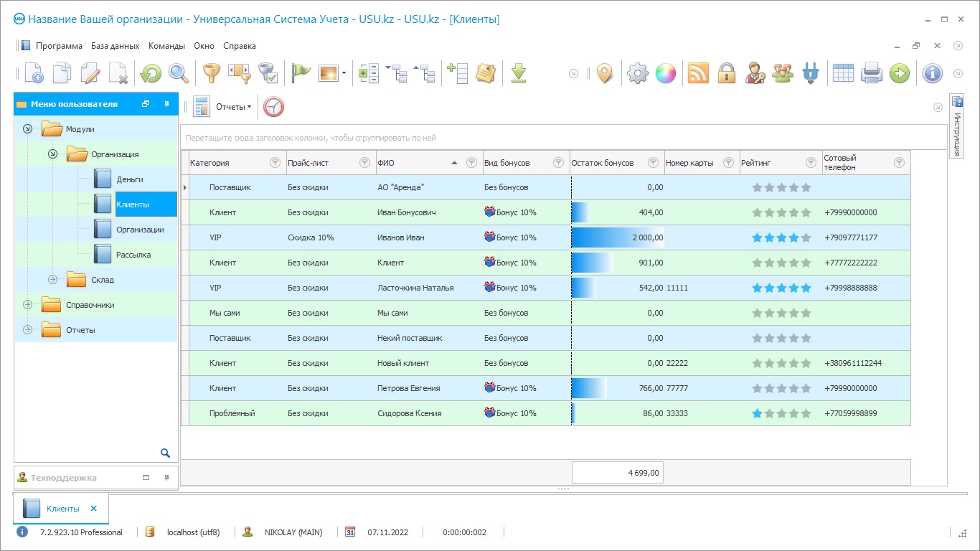The image size is (980, 551).
Task: Click the printer icon in toolbar
Action: pyautogui.click(x=871, y=73)
